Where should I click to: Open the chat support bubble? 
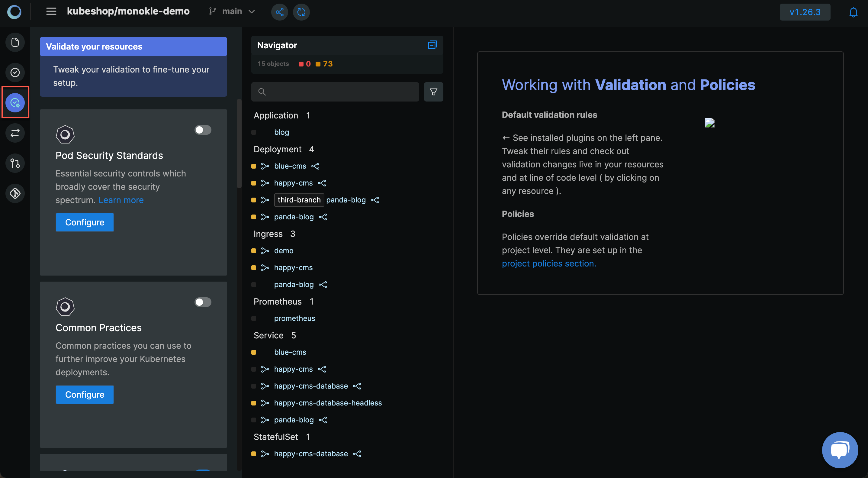(x=840, y=450)
